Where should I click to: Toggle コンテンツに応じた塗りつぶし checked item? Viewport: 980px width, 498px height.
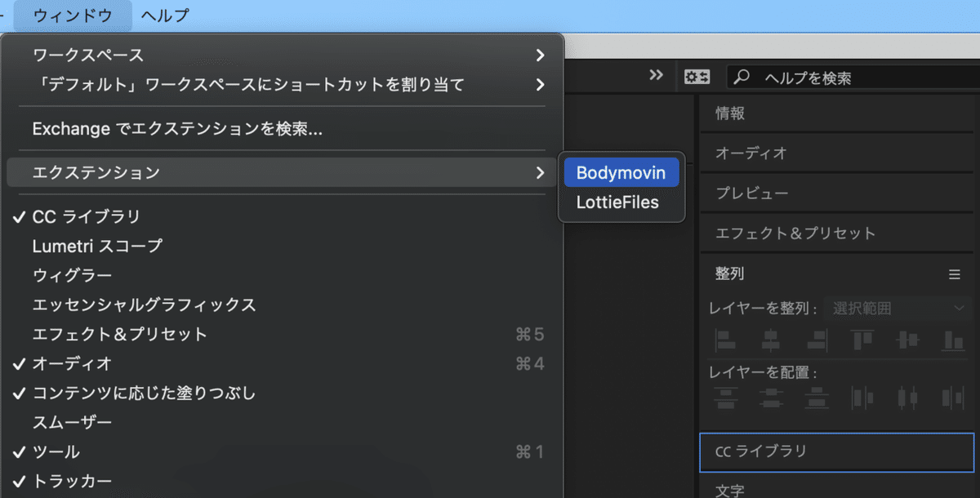click(283, 393)
